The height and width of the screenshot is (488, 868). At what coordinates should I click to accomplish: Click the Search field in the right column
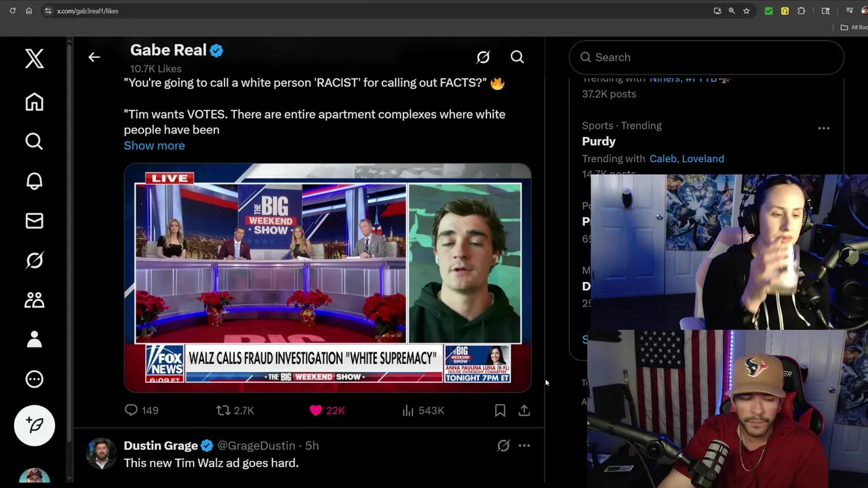(x=707, y=58)
